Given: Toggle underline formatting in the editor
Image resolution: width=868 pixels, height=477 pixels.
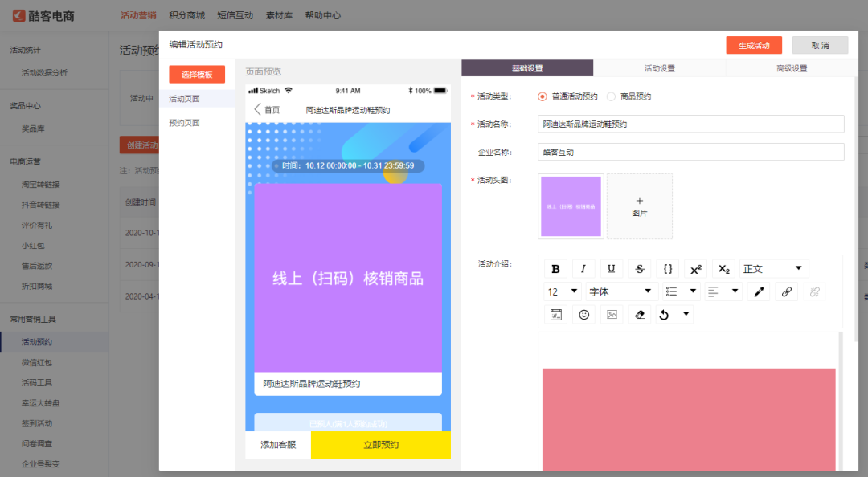Looking at the screenshot, I should coord(611,269).
